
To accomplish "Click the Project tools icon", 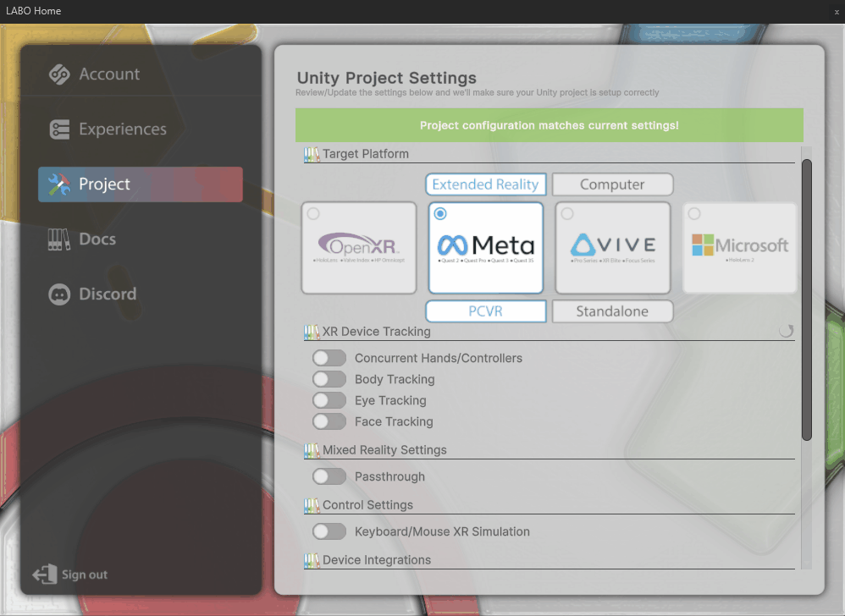I will [x=59, y=184].
